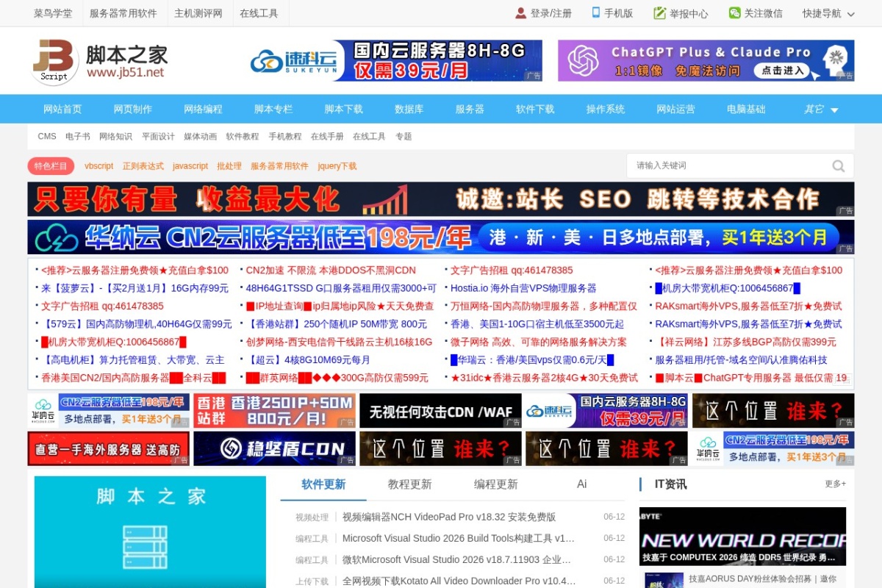The image size is (882, 588).
Task: Open the 软件下载 navigation menu
Action: pos(535,109)
